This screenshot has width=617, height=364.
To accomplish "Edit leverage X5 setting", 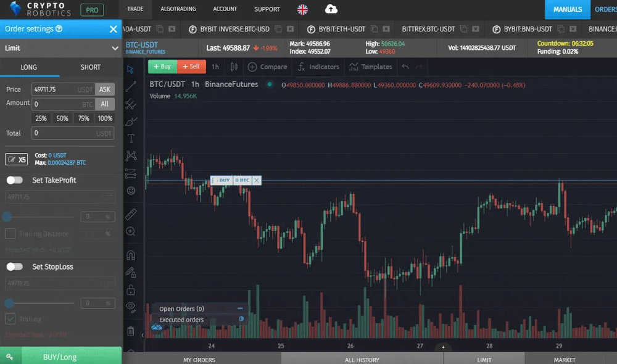I will [x=17, y=159].
